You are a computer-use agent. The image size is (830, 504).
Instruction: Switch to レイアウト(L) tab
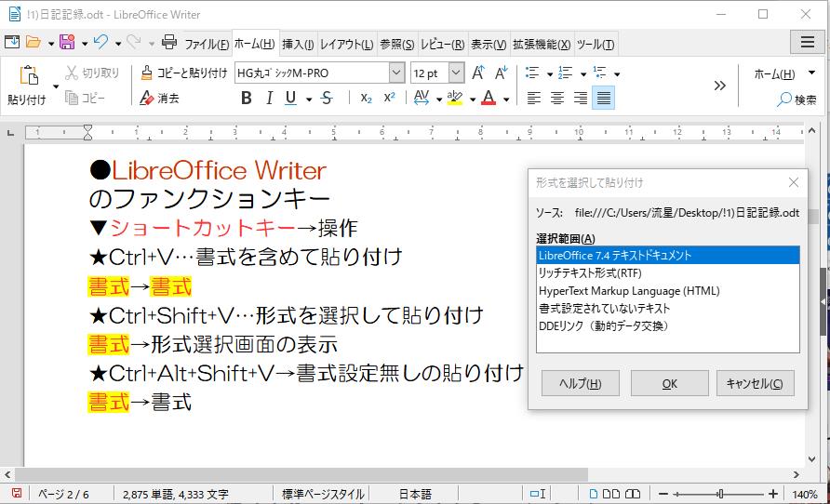347,44
